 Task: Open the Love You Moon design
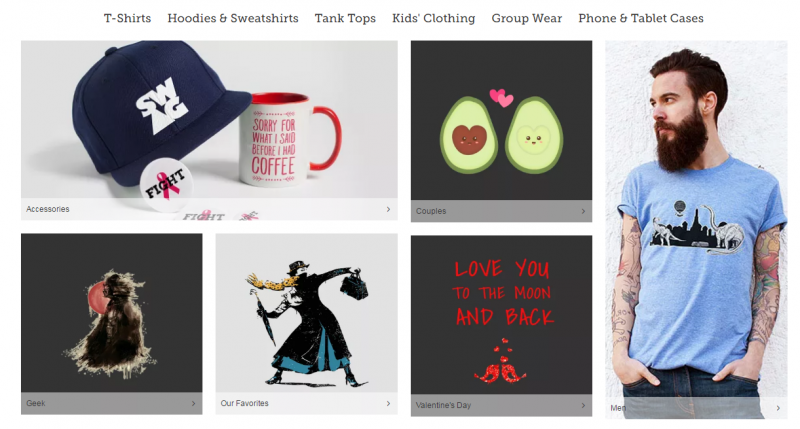(x=502, y=315)
